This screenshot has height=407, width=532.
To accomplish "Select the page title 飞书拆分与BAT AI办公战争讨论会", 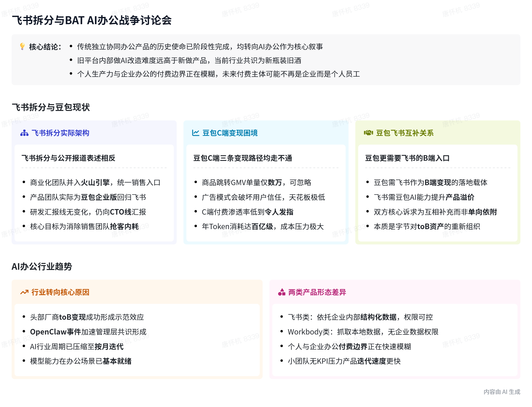I will coord(92,20).
